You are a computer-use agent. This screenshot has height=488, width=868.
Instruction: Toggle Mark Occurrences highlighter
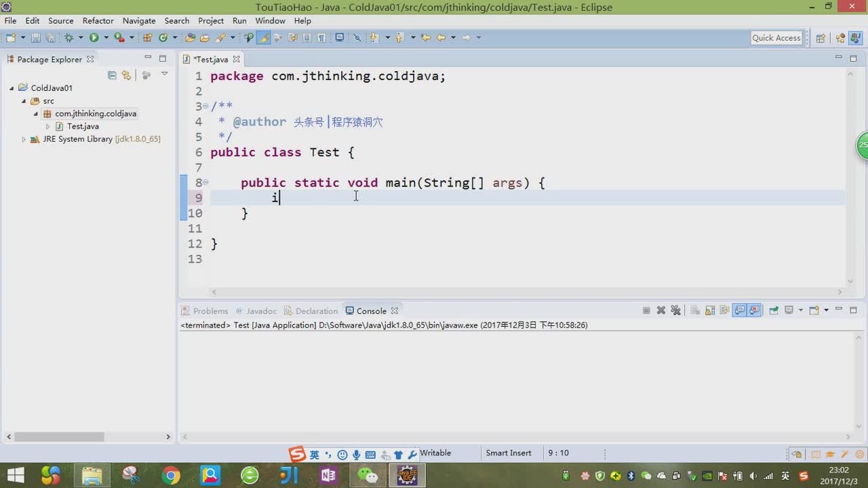[263, 38]
